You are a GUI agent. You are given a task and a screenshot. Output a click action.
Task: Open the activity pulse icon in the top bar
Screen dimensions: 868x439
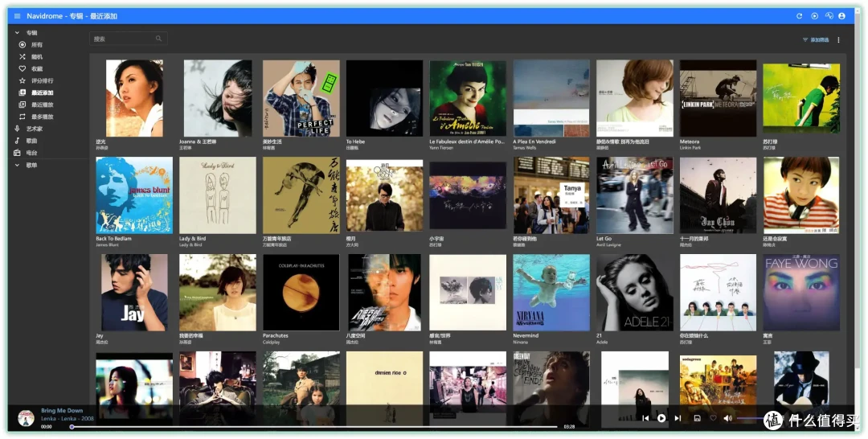pos(829,16)
